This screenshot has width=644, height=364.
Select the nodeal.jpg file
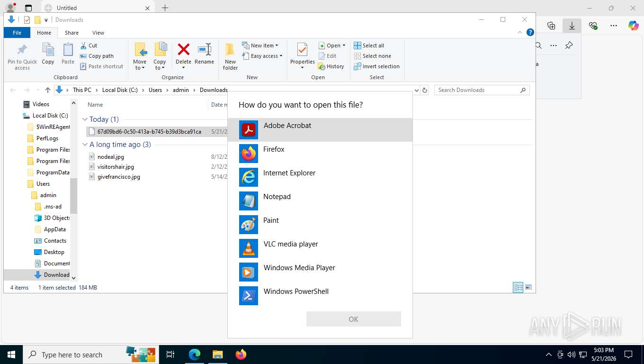[110, 157]
